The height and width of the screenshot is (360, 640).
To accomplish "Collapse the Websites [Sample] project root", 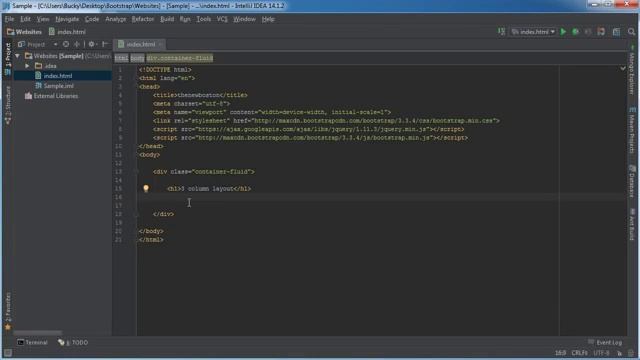I will click(x=18, y=56).
